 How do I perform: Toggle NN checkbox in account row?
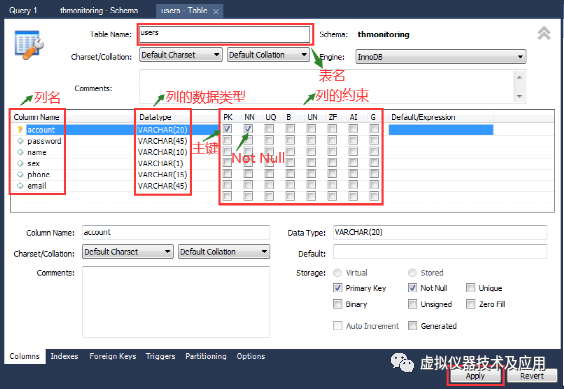248,128
